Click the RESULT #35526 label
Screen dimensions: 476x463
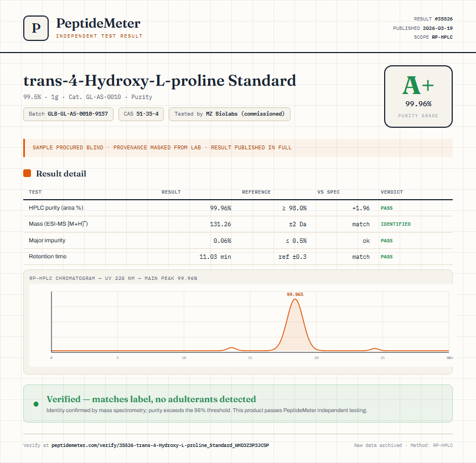(x=433, y=19)
